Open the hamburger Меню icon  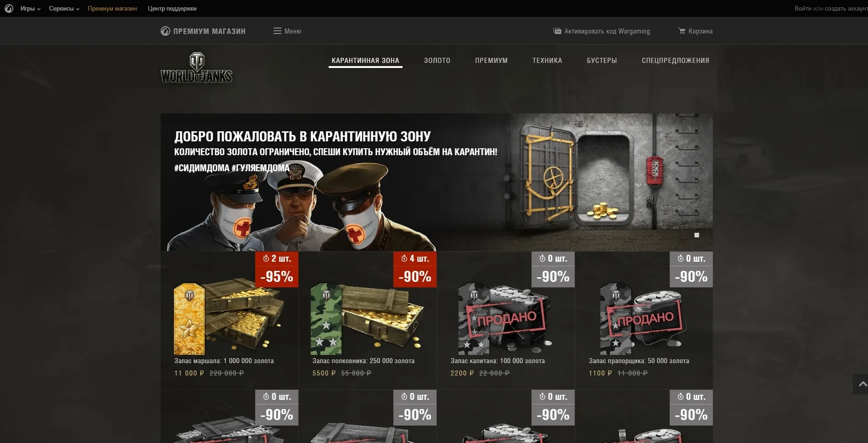coord(277,31)
